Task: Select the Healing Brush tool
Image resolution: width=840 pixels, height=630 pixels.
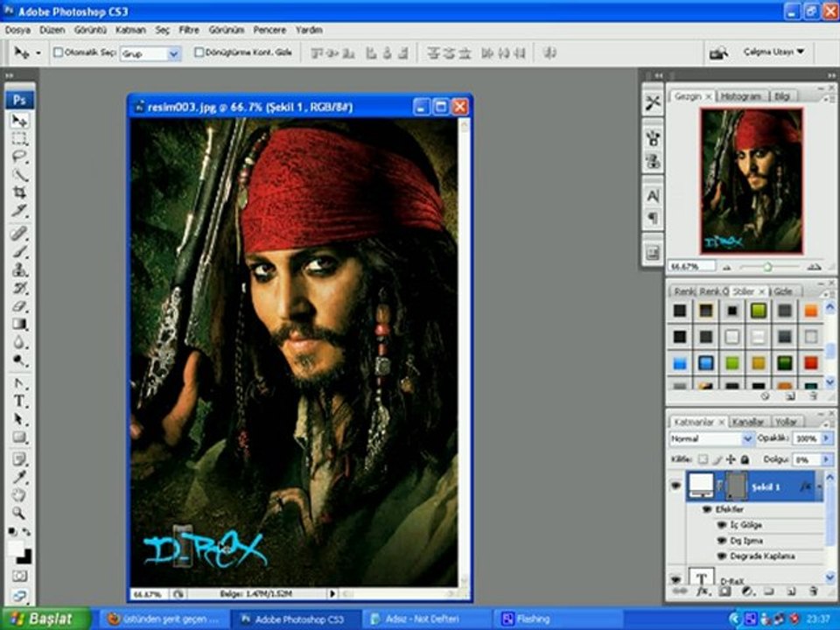Action: (x=20, y=233)
